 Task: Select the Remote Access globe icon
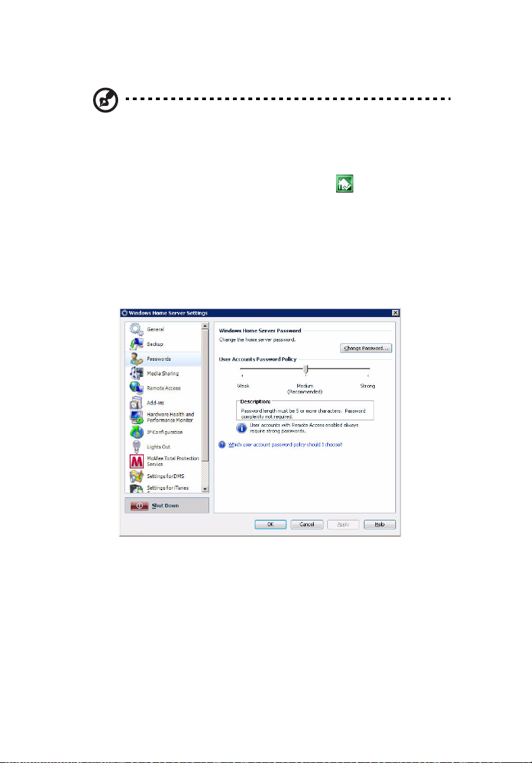coord(135,388)
